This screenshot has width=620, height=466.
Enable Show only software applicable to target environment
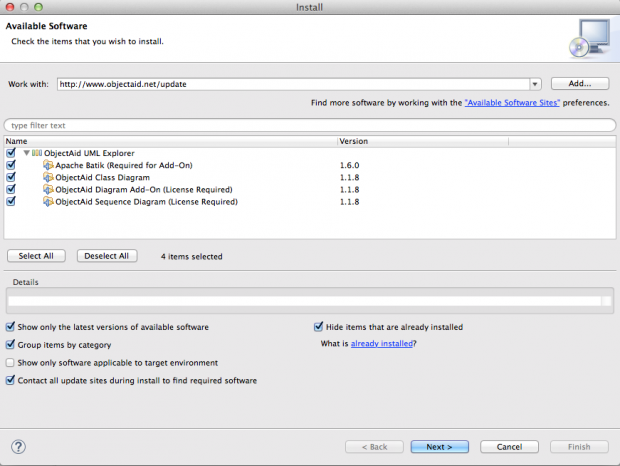(11, 363)
